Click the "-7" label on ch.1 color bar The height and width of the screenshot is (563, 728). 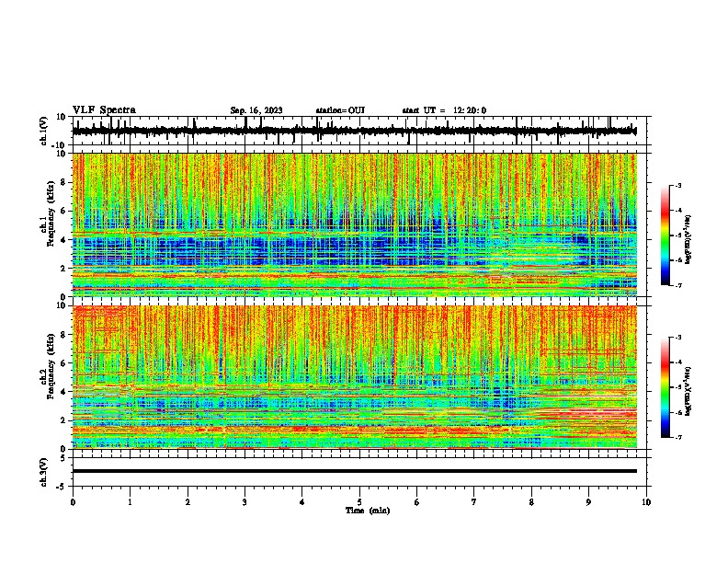pyautogui.click(x=677, y=285)
